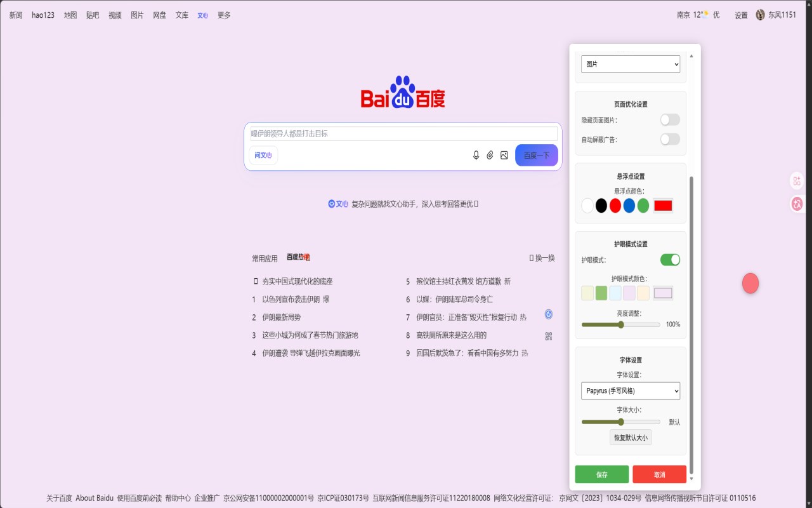Click the apps grid icon on right edge
Screen dimensions: 812x508
tap(797, 181)
